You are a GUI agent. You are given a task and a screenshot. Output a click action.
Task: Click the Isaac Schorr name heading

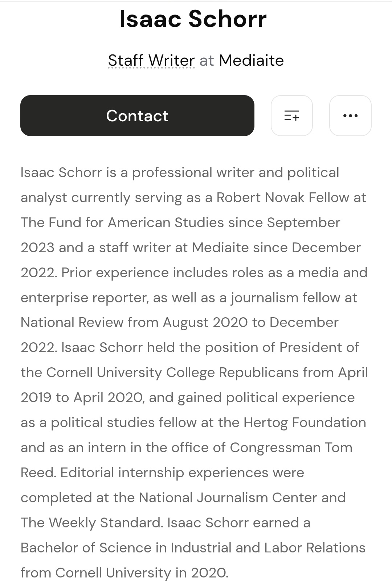[193, 19]
